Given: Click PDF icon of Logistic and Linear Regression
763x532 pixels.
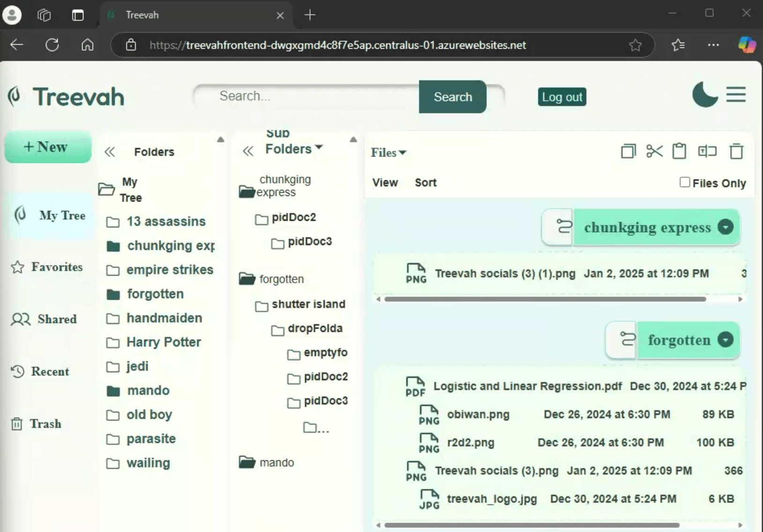Looking at the screenshot, I should coord(415,387).
